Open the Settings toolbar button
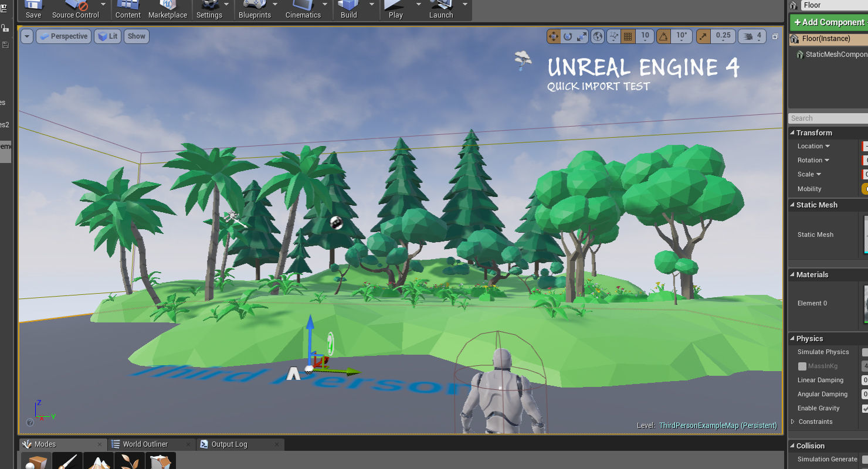Viewport: 868px width, 469px height. tap(209, 10)
